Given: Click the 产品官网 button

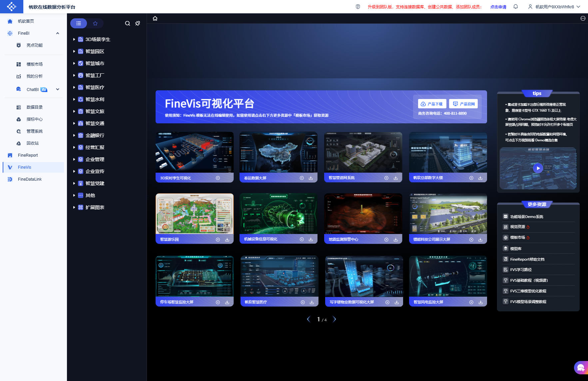Looking at the screenshot, I should pyautogui.click(x=463, y=104).
